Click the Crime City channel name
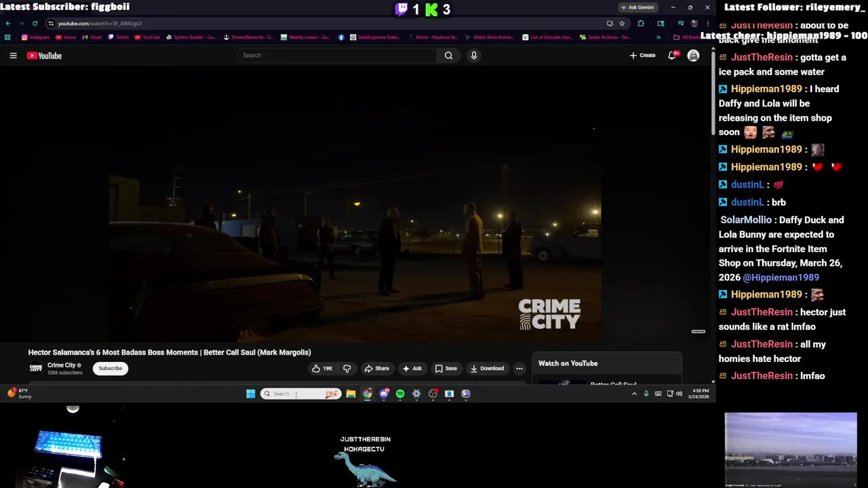Viewport: 868px width, 488px height. pyautogui.click(x=61, y=365)
